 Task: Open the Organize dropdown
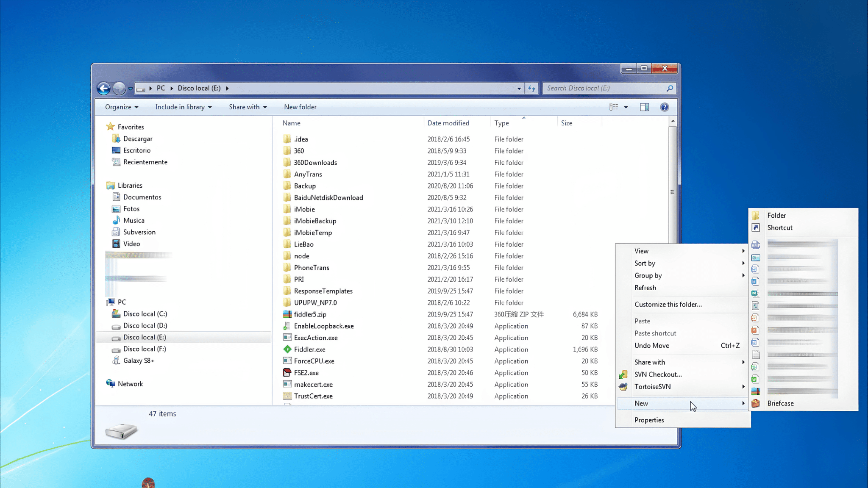pos(122,107)
